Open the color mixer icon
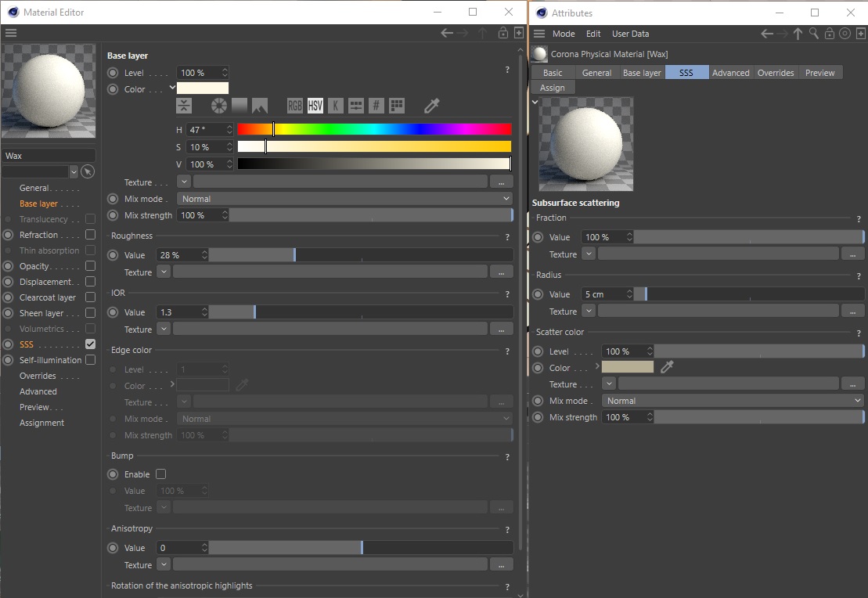Viewport: 868px width, 598px height. (356, 105)
